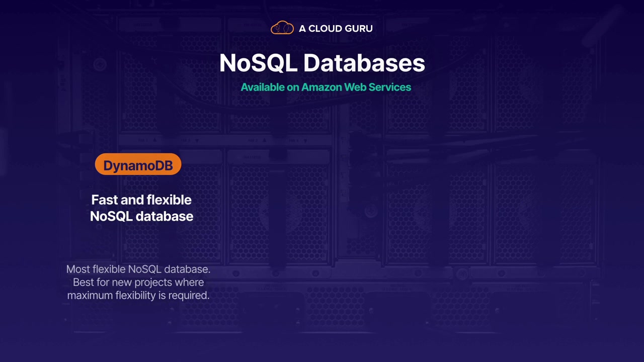This screenshot has width=644, height=362.
Task: Click the "Most flexible NoSQL database." description paragraph
Action: 138,282
